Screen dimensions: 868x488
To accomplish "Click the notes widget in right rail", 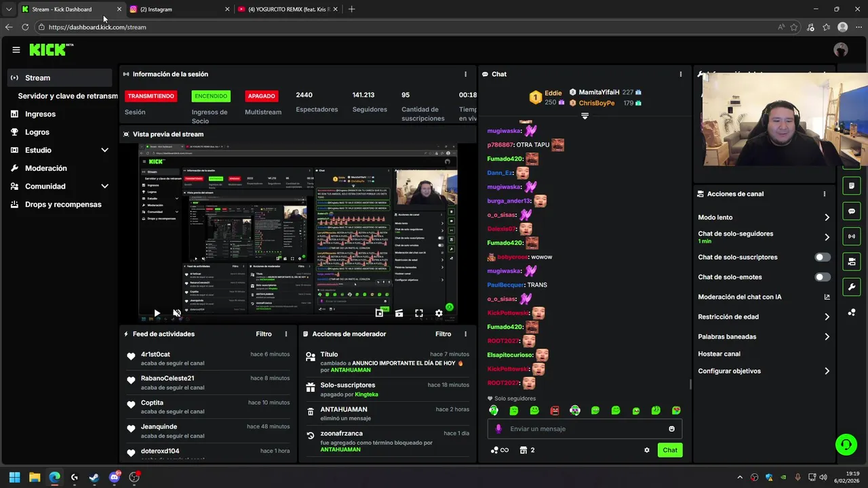I will click(x=852, y=186).
